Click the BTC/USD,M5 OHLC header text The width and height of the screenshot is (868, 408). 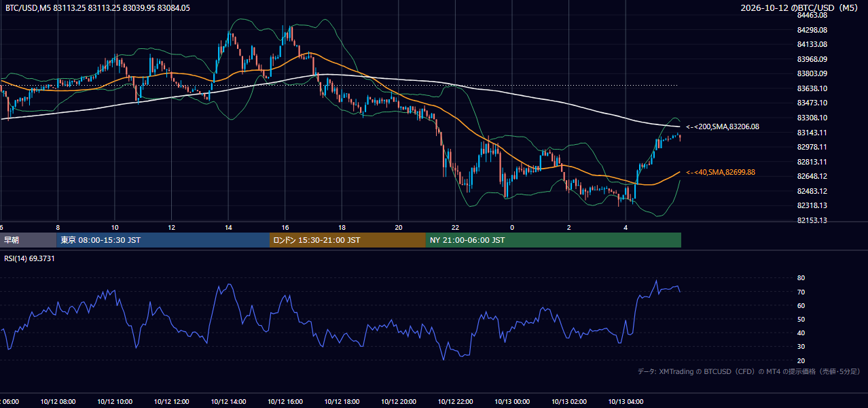98,8
